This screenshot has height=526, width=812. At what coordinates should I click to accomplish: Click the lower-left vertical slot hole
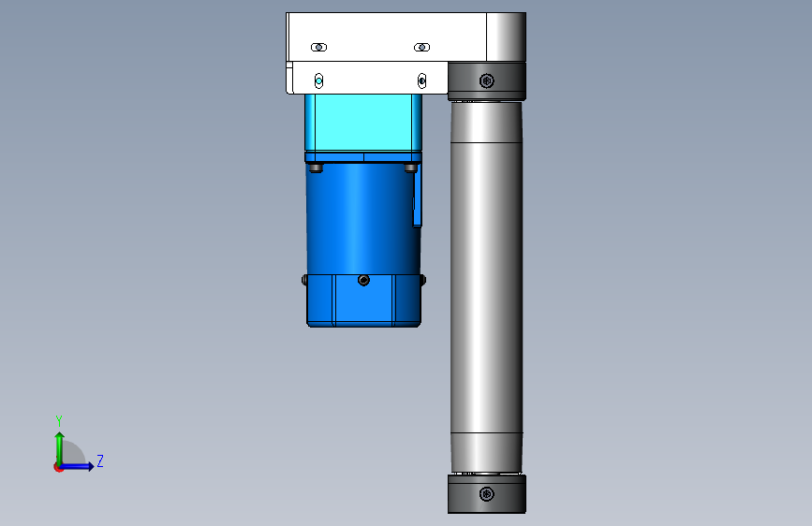319,80
